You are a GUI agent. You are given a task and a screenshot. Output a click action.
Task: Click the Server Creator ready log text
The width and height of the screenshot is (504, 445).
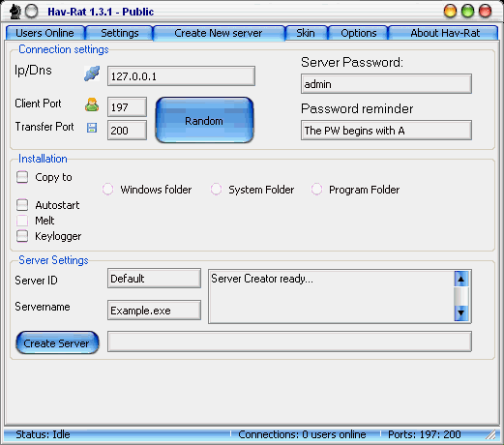262,279
